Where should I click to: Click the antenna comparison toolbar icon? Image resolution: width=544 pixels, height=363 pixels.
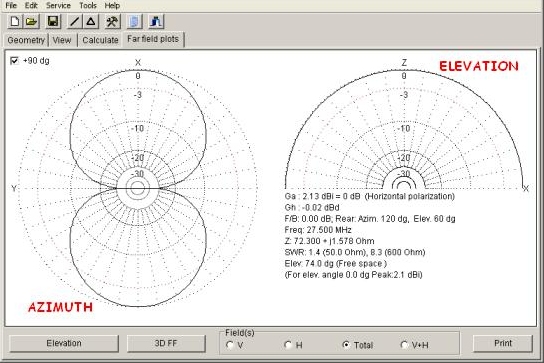click(156, 22)
